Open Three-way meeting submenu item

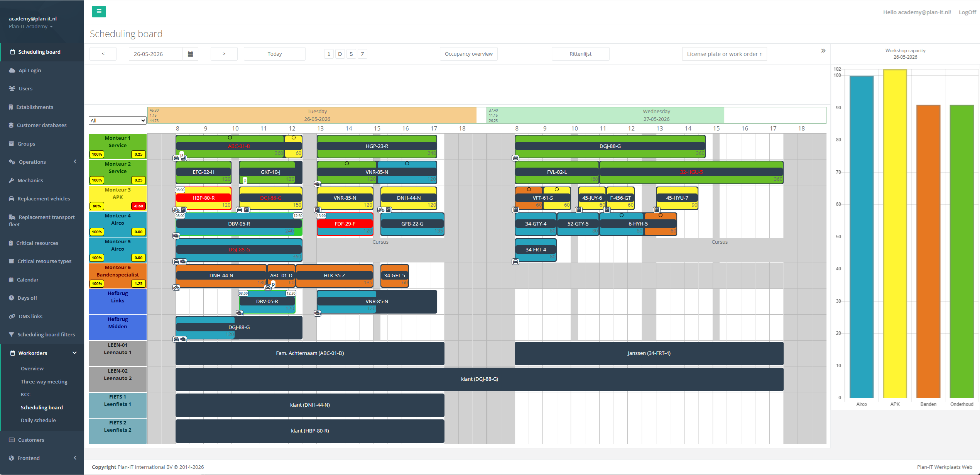coord(44,382)
